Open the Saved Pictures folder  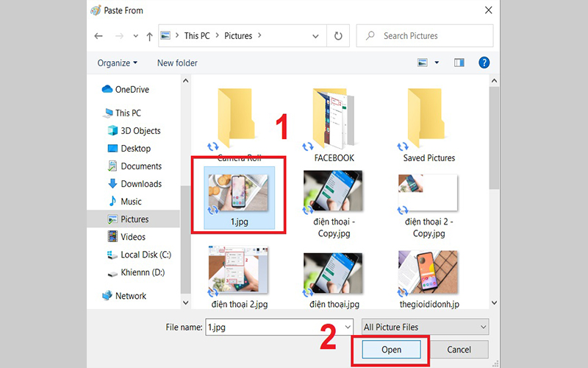429,121
